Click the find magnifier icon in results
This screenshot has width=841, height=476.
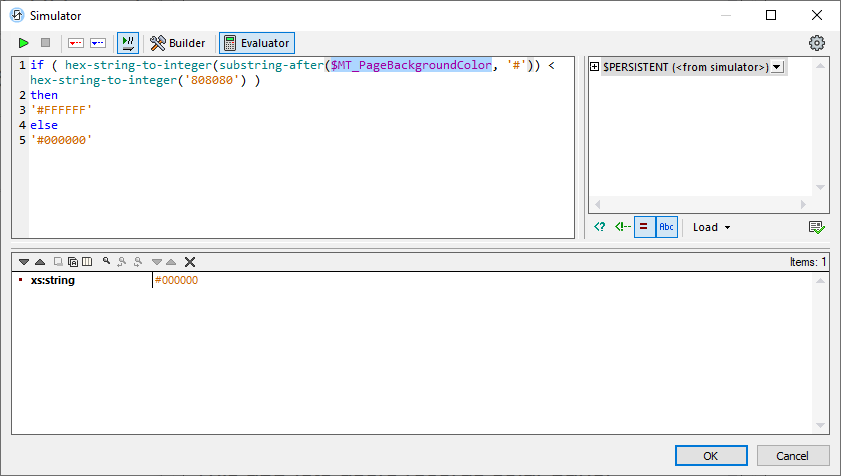(106, 262)
